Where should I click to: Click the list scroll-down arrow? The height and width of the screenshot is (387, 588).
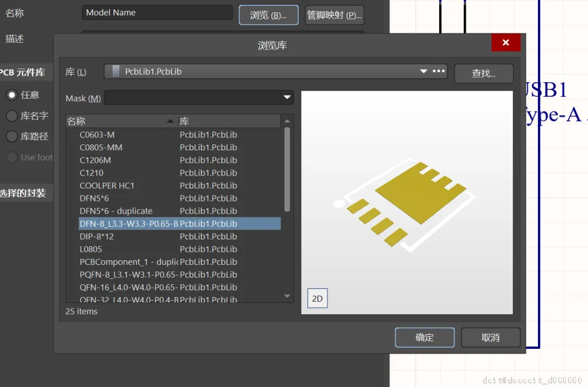(288, 296)
